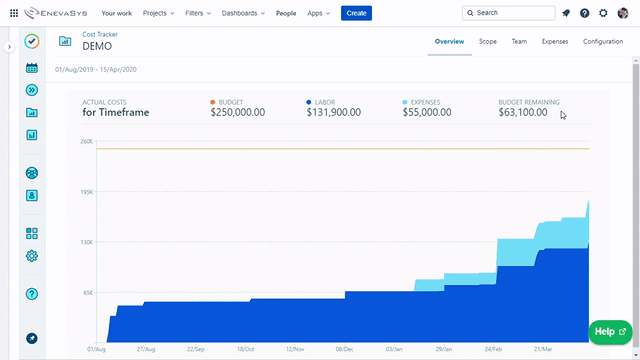Go to Your work
Image resolution: width=640 pixels, height=360 pixels.
click(x=116, y=13)
